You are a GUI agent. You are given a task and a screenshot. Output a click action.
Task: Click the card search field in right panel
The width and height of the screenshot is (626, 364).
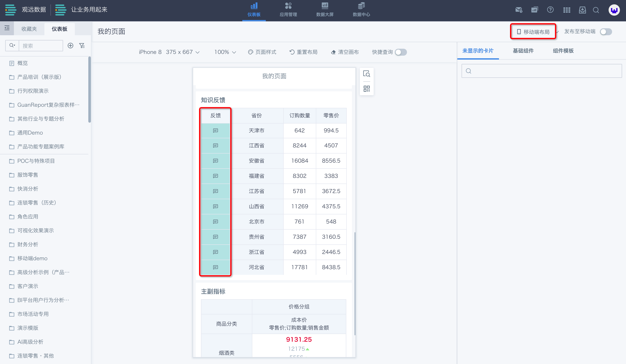click(542, 71)
